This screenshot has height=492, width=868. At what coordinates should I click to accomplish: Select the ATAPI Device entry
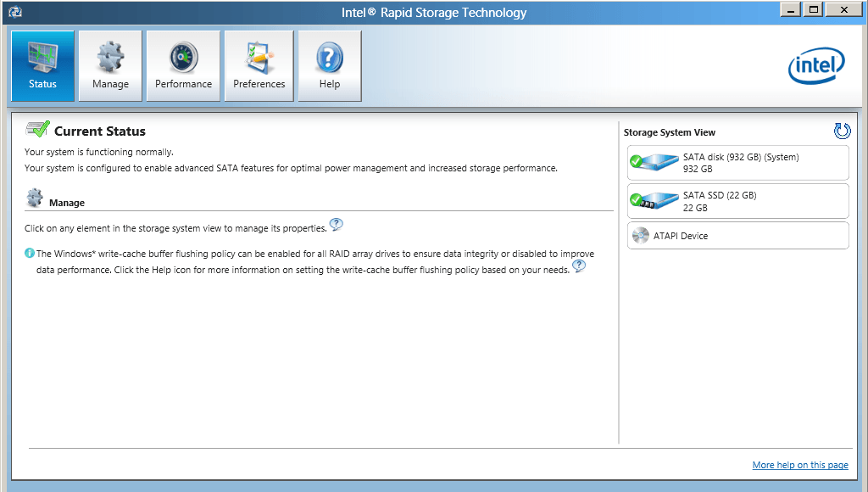click(738, 236)
